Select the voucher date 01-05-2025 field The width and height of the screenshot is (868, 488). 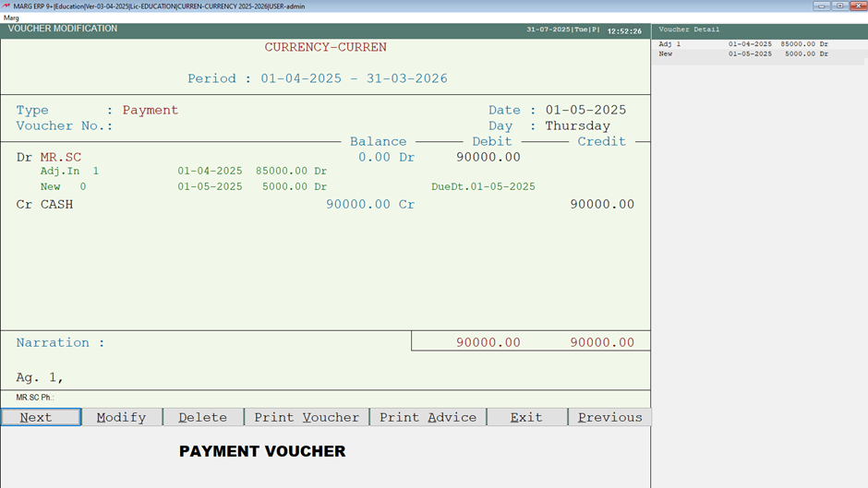[585, 110]
